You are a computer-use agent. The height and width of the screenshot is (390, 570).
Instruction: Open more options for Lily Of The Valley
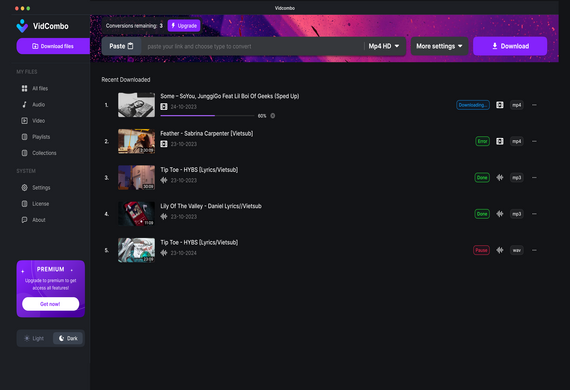pyautogui.click(x=534, y=214)
